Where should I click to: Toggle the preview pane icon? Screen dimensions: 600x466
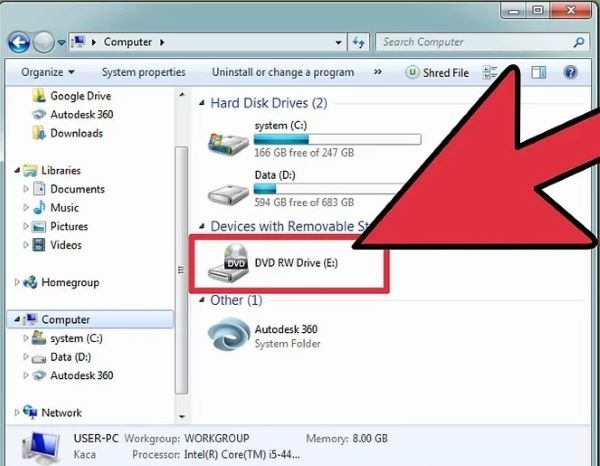click(539, 73)
